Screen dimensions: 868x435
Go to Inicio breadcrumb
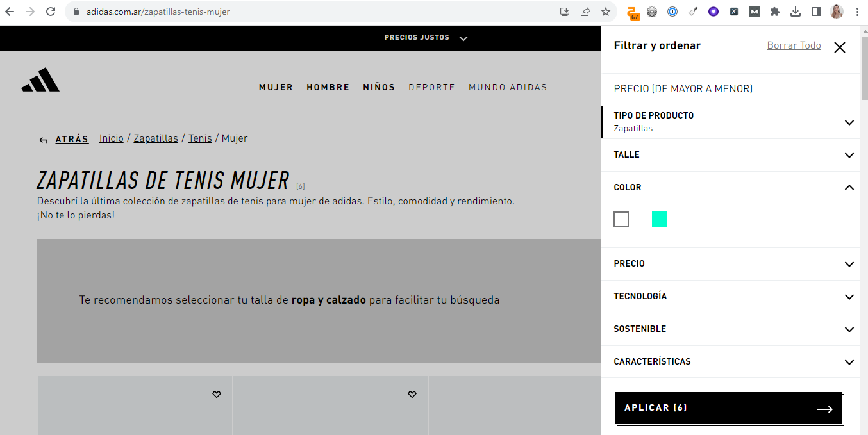(112, 138)
